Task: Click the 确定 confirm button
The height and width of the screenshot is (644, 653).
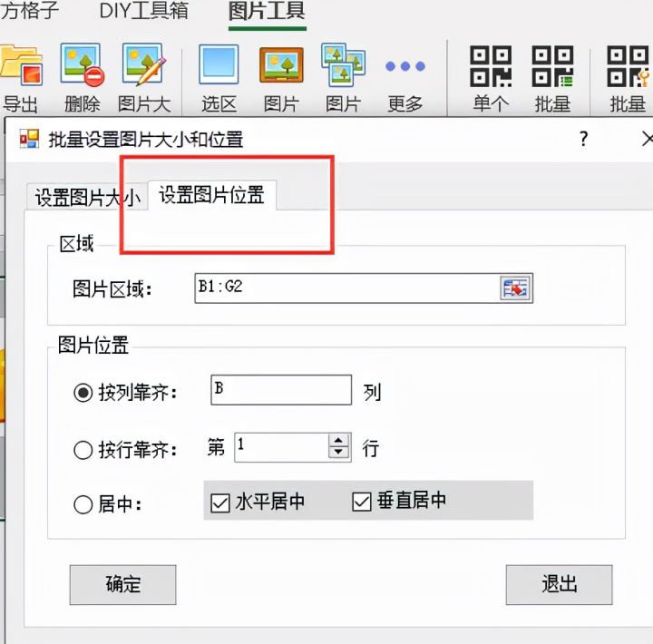Action: (122, 584)
